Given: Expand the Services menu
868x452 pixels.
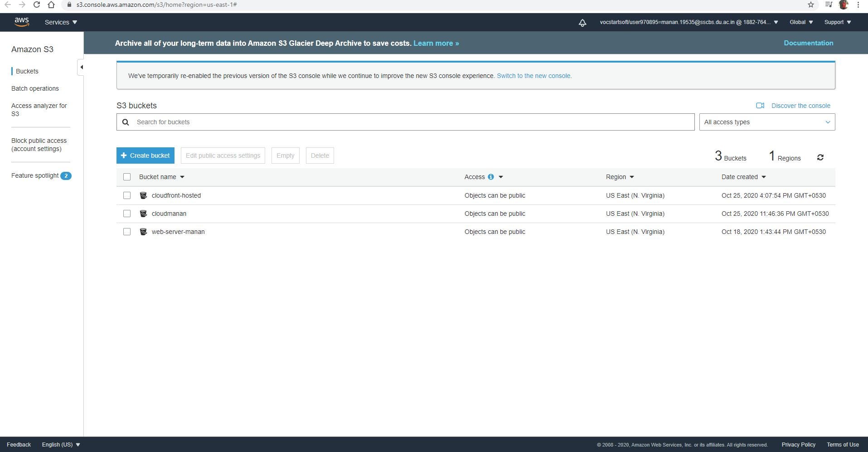Looking at the screenshot, I should (61, 22).
